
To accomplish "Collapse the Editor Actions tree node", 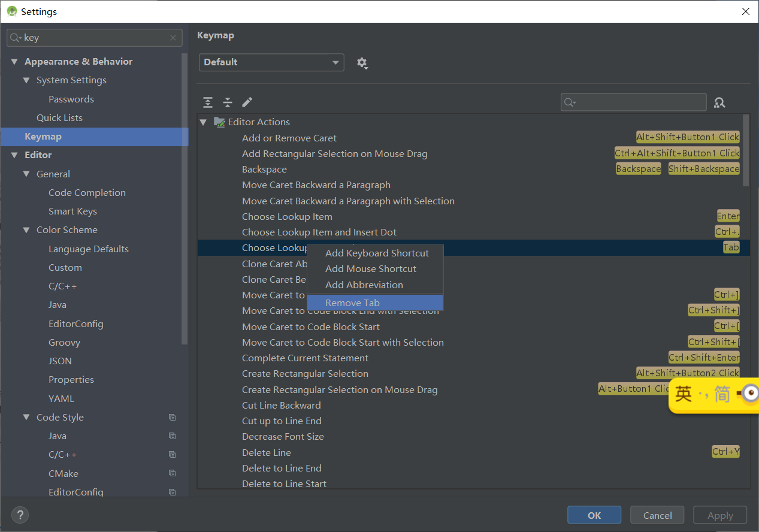I will (203, 122).
